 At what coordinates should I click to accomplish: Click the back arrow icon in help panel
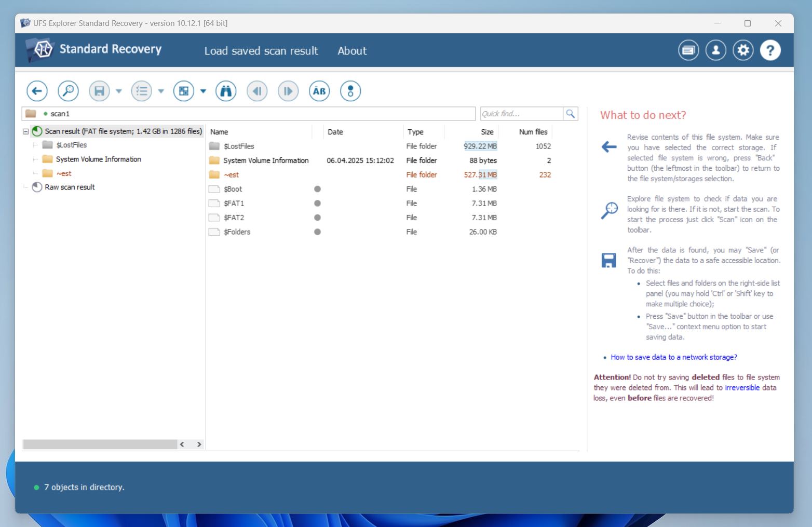click(609, 147)
